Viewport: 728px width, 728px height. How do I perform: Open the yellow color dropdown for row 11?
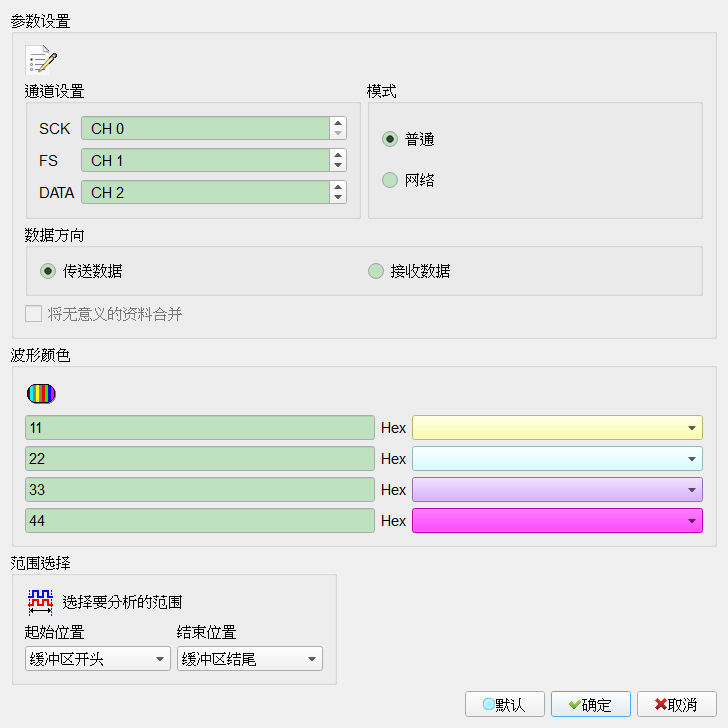click(557, 428)
